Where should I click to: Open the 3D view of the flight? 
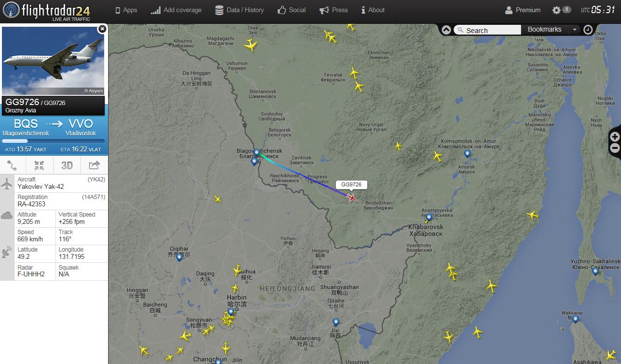click(67, 165)
